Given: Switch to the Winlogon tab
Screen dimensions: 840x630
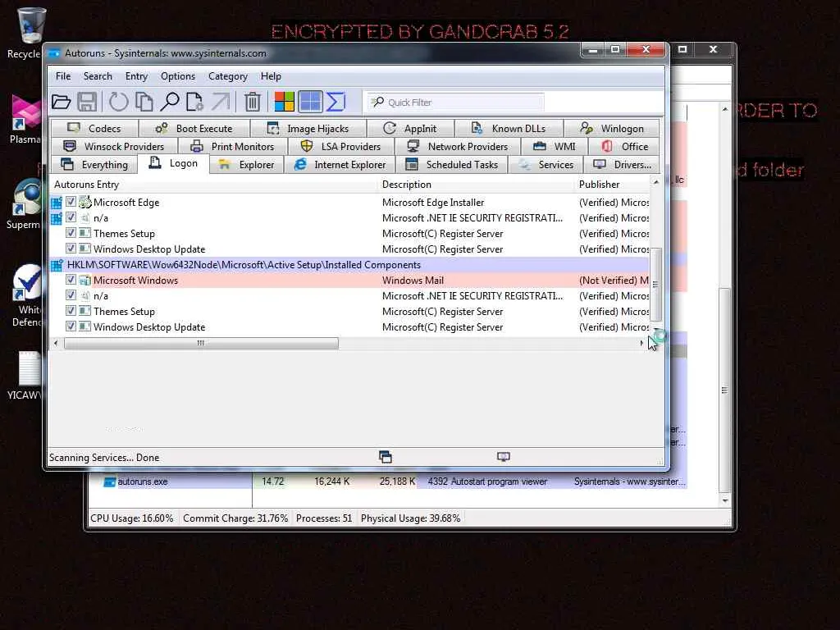Looking at the screenshot, I should [x=611, y=129].
